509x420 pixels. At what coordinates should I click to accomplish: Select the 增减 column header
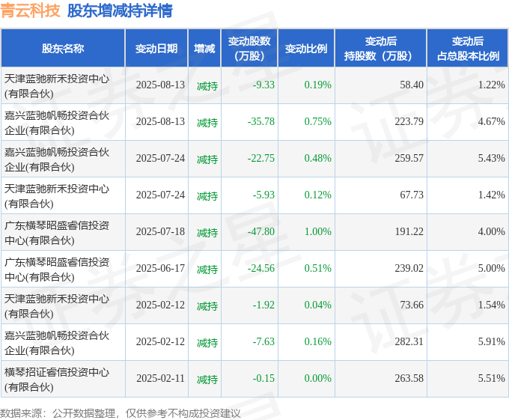(204, 49)
